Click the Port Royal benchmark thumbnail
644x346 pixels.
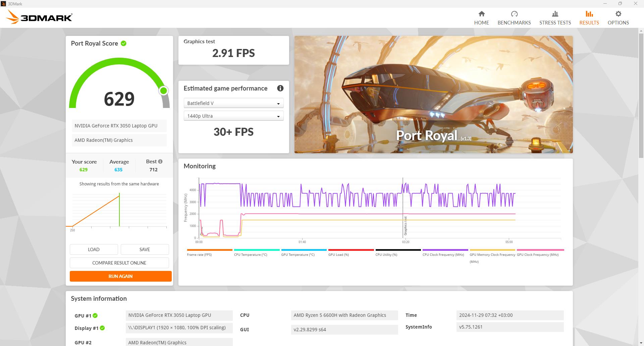click(x=433, y=95)
